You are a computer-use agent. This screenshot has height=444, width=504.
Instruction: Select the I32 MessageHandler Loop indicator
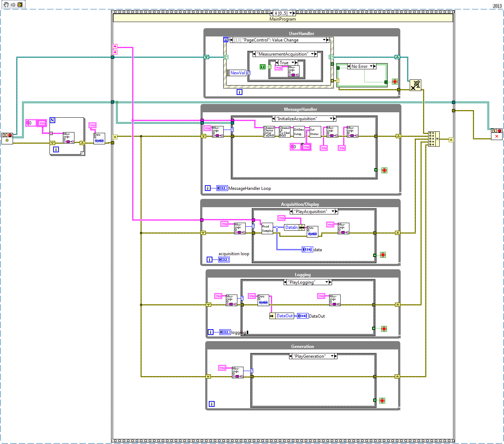pos(222,188)
